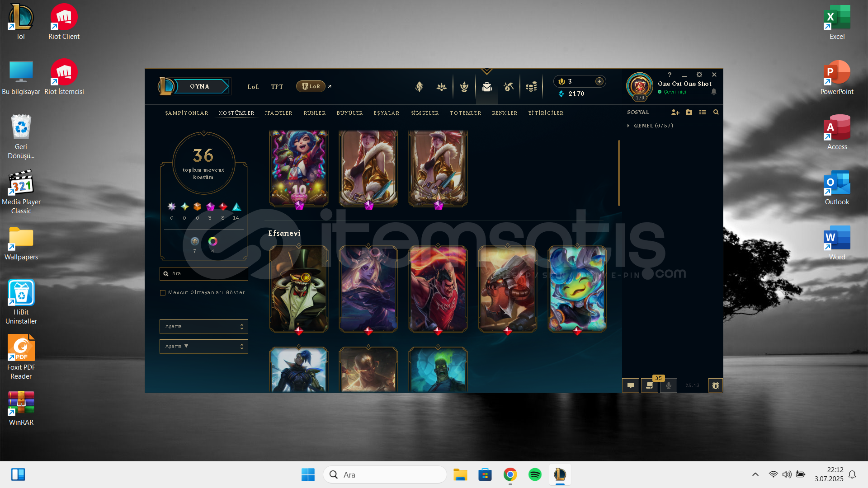Open the flaming laurel profile icon
868x488 pixels.
coord(464,86)
